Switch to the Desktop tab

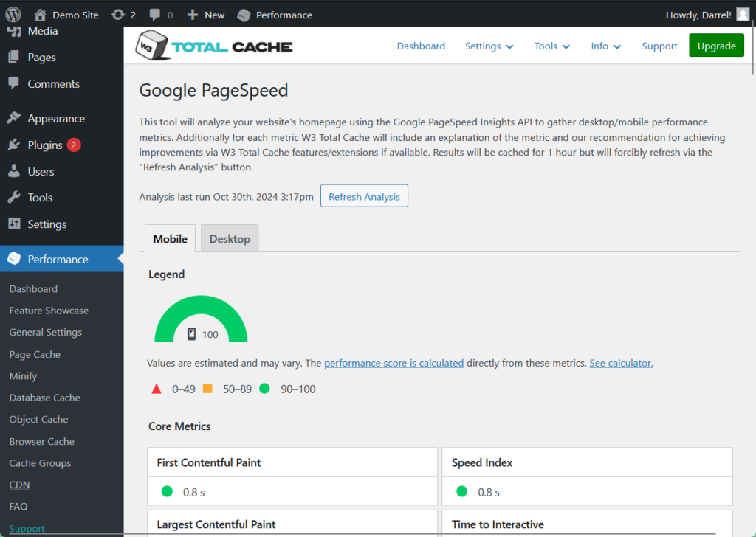coord(230,238)
